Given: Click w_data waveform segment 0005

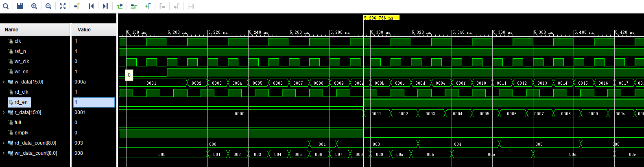Looking at the screenshot, I should click(258, 83).
